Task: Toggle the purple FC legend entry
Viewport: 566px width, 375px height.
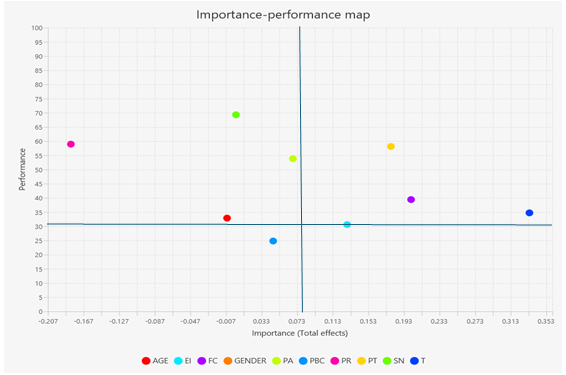Action: (208, 361)
